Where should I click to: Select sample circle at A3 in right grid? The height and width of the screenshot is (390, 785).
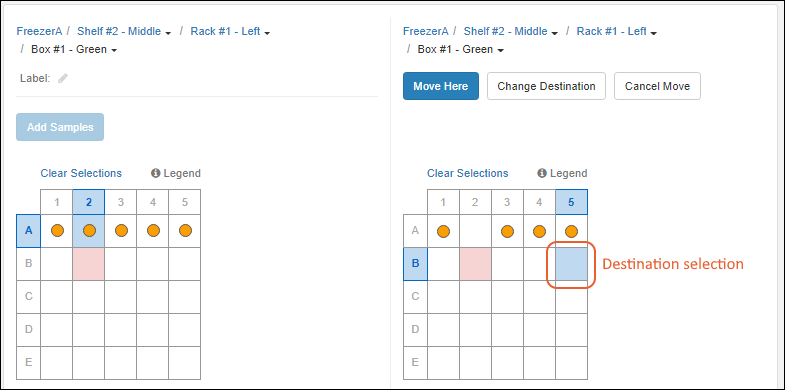coord(507,231)
